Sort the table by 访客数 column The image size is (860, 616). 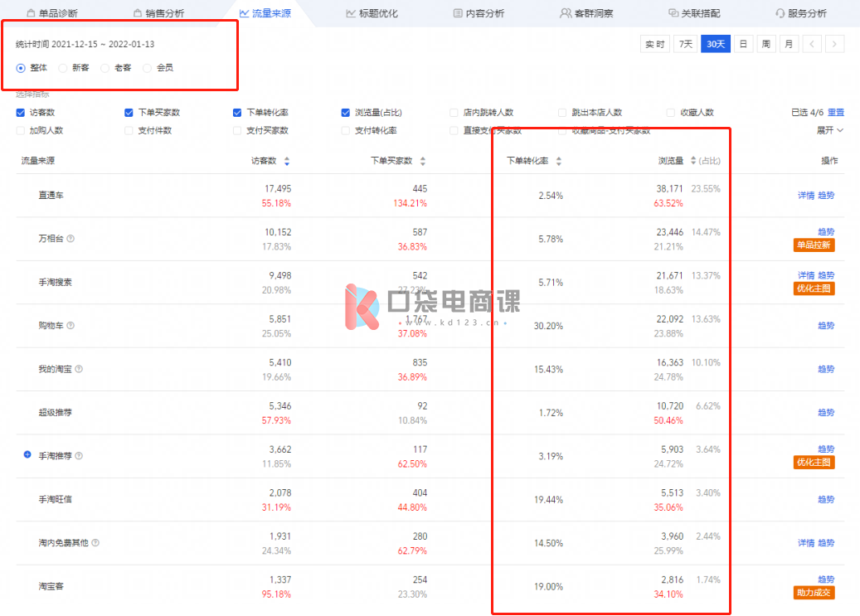[x=287, y=161]
